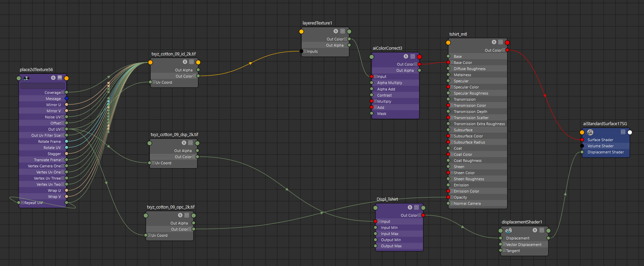Select the aiStandardSurface17SG node title

(x=605, y=123)
